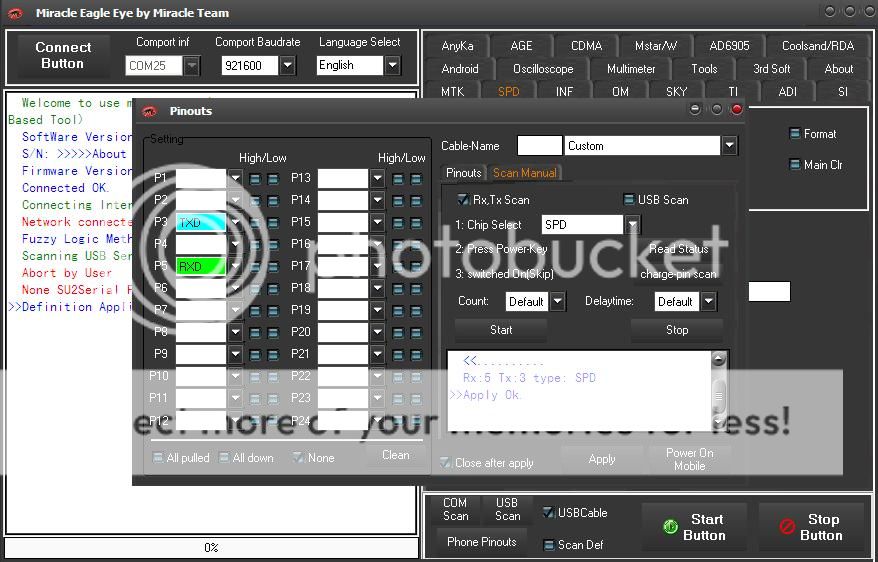878x562 pixels.
Task: Toggle second High/Low indicator for P1
Action: click(273, 179)
